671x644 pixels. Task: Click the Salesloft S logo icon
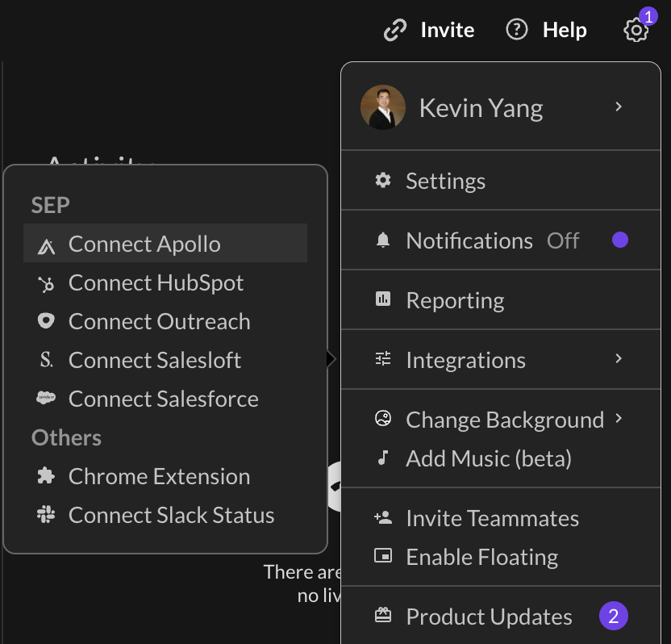point(46,360)
